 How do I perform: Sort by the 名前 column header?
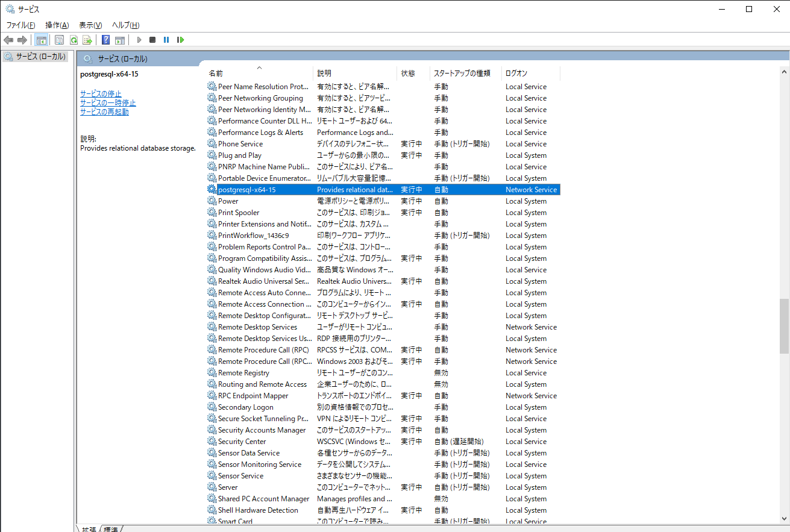[259, 73]
